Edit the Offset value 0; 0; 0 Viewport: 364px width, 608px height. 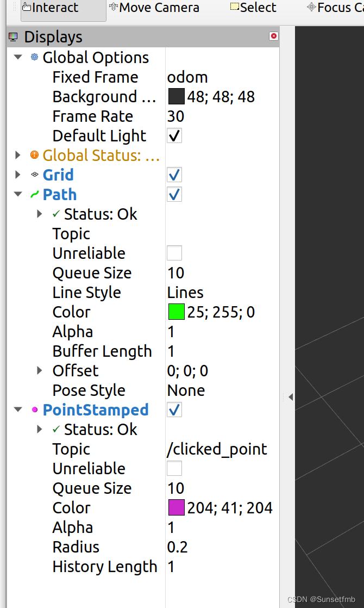pos(187,371)
